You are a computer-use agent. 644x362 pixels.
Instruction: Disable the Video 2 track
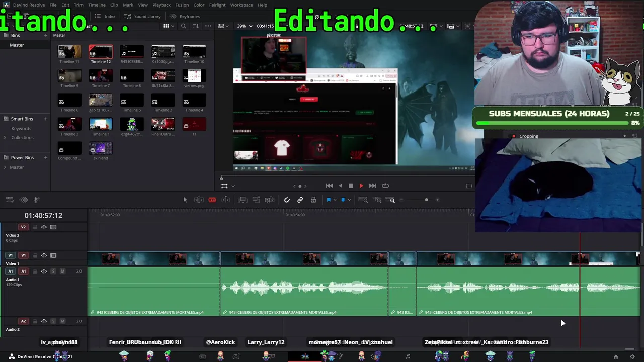coord(53,227)
